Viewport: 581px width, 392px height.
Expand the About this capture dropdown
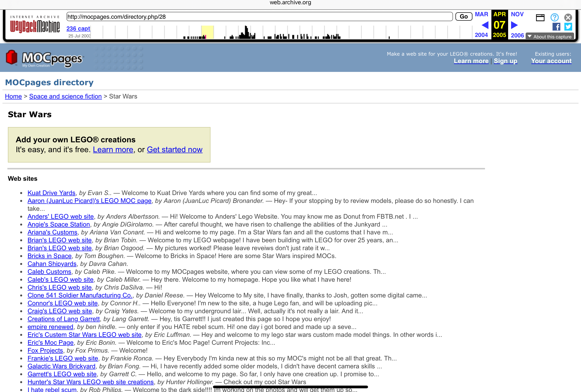(x=549, y=36)
